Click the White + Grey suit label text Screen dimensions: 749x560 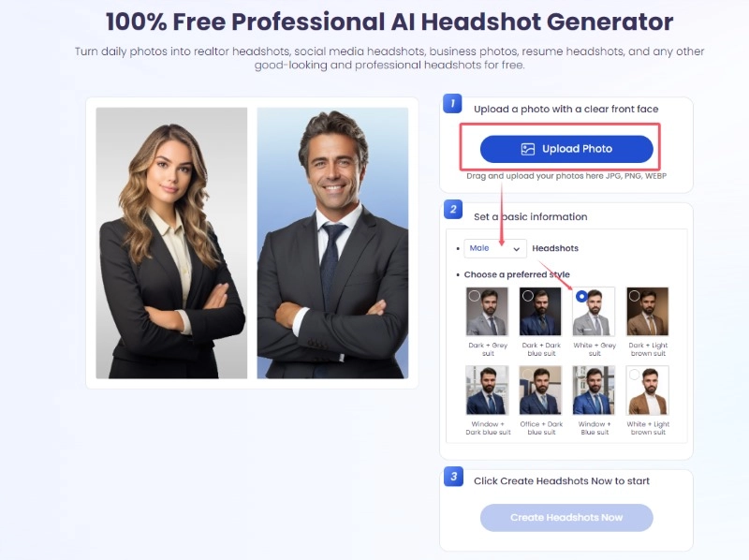(595, 349)
